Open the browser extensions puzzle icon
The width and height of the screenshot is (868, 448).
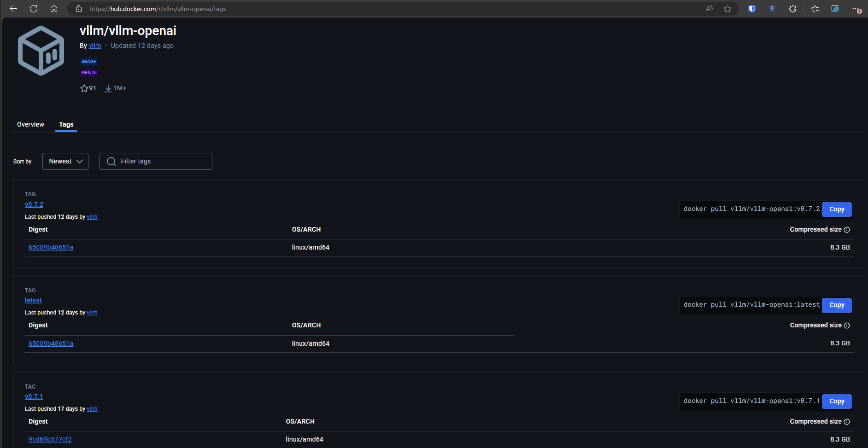(x=793, y=9)
